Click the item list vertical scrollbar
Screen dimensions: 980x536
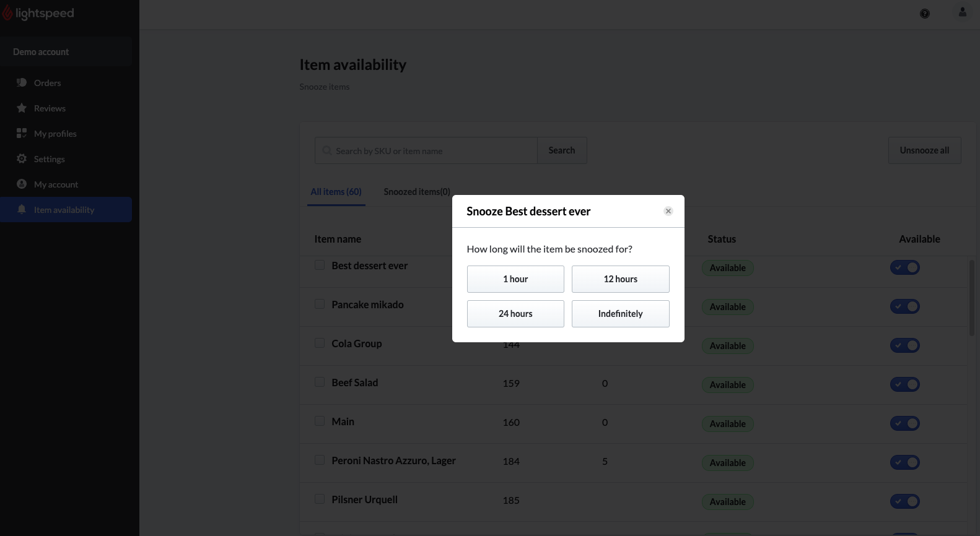point(971,297)
